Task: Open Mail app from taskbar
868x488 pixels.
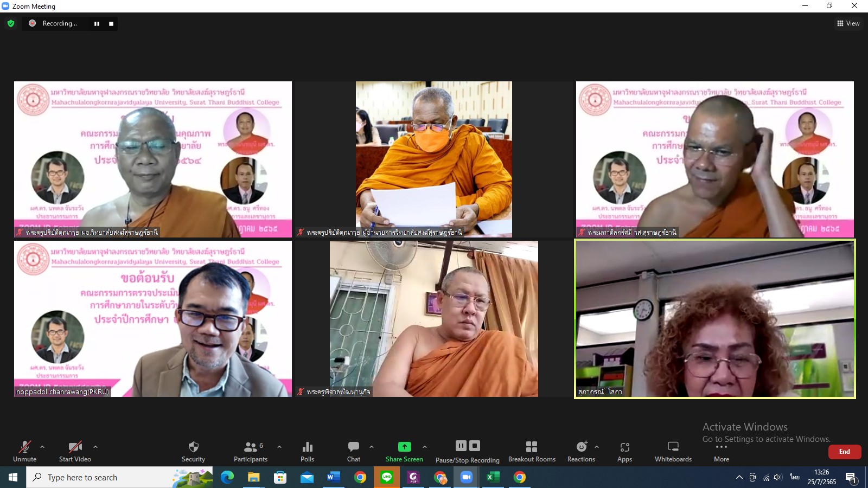Action: pyautogui.click(x=307, y=477)
